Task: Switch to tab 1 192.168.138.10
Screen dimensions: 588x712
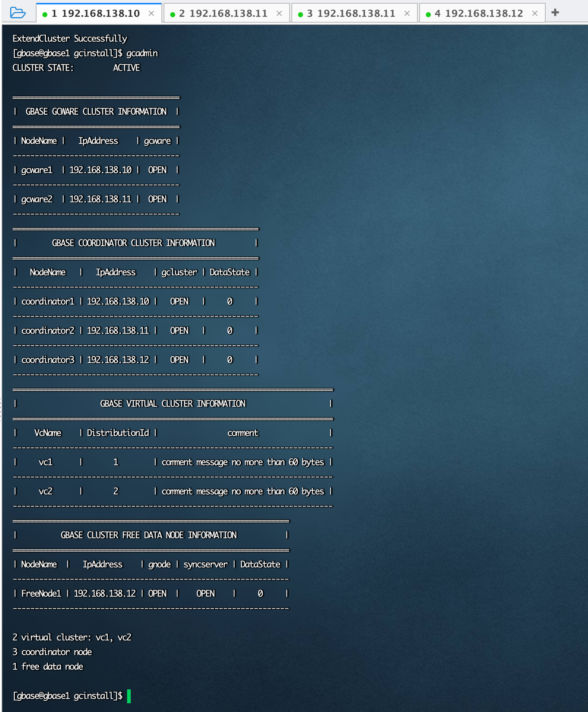Action: click(x=99, y=14)
